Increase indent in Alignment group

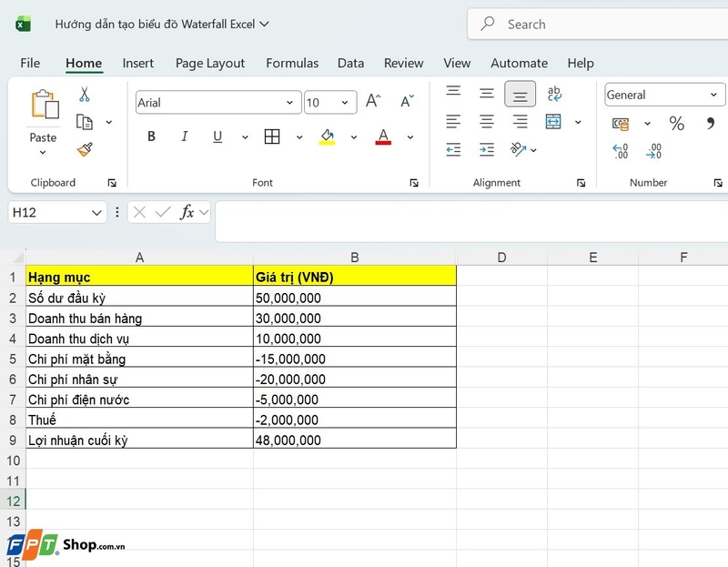click(487, 149)
